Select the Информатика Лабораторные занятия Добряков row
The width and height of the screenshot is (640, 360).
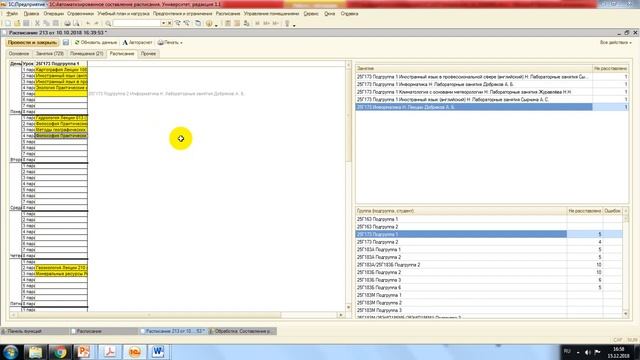[492, 84]
